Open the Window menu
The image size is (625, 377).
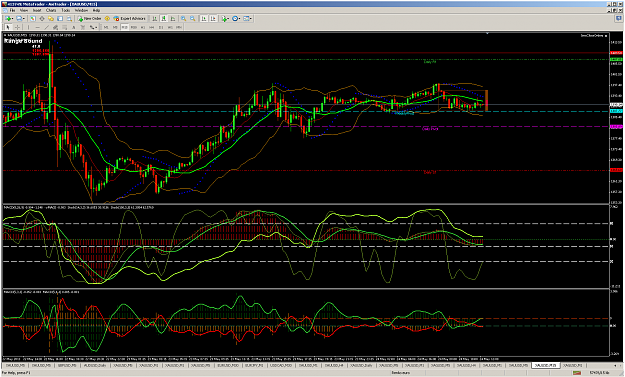point(82,10)
